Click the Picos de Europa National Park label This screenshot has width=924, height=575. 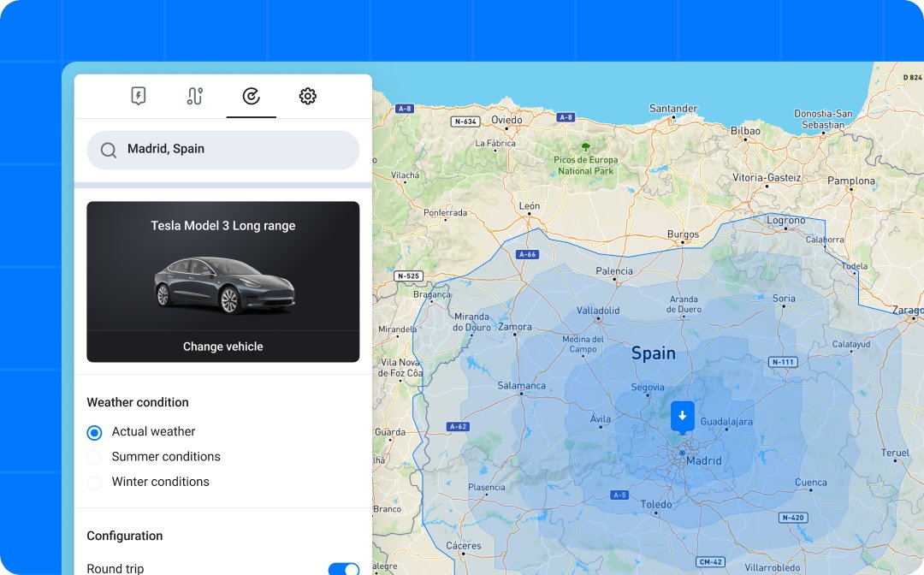tap(586, 165)
